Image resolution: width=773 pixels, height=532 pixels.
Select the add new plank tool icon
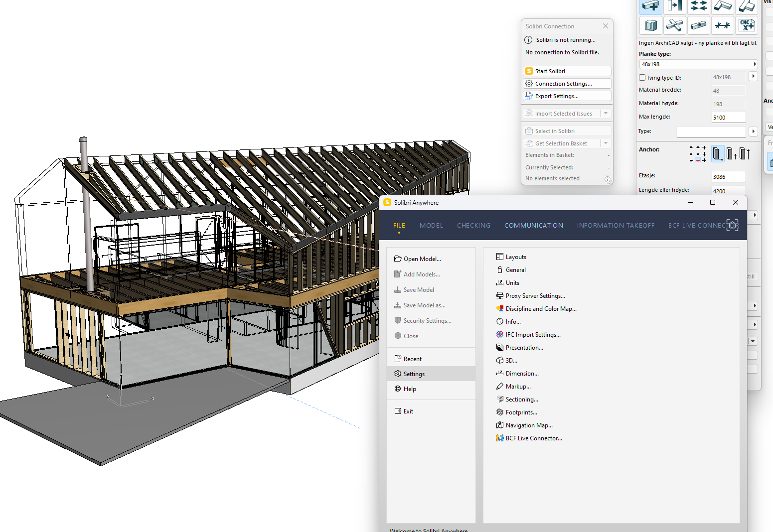[650, 6]
